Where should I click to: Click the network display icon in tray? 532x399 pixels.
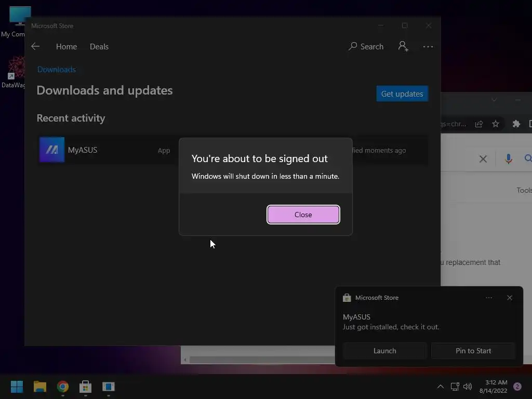455,387
